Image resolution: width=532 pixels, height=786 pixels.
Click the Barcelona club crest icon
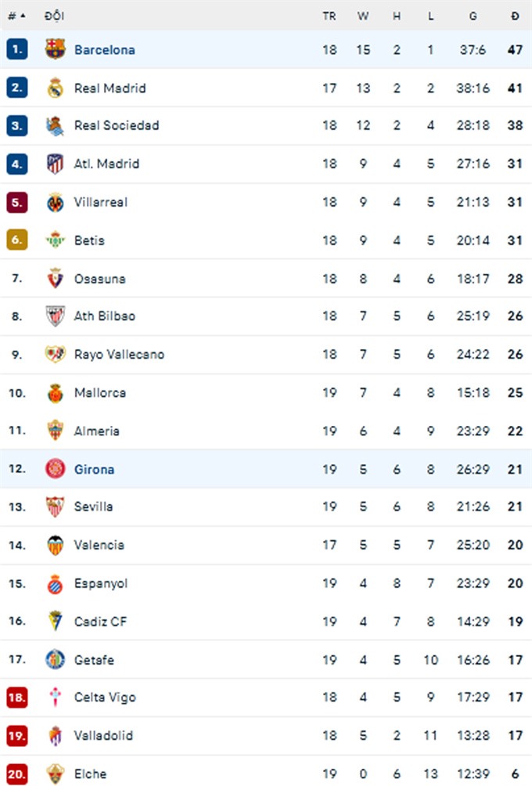(55, 49)
